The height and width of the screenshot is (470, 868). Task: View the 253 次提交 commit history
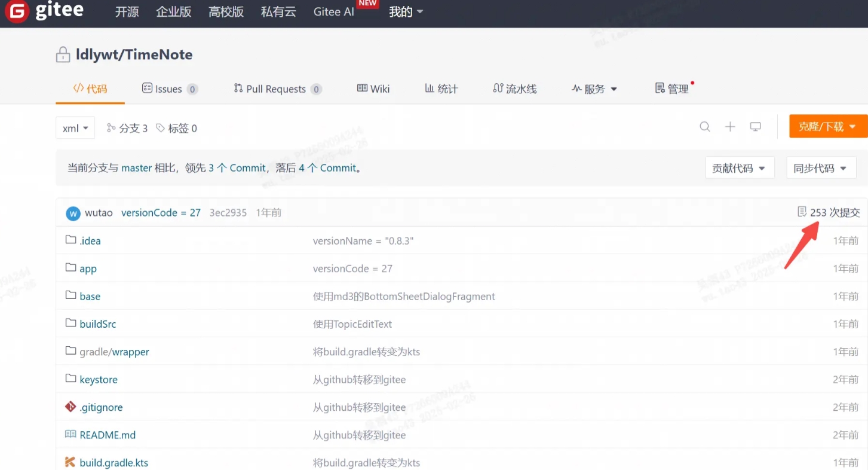tap(835, 212)
